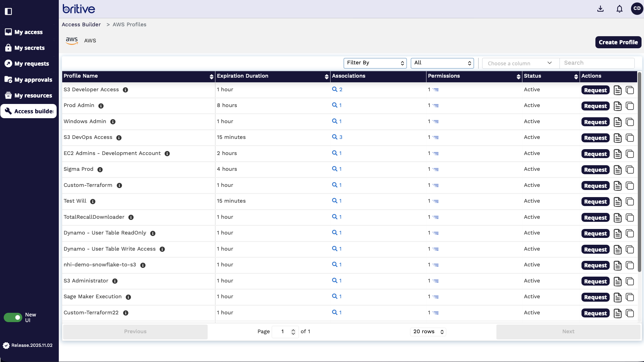Screen dimensions: 644x362
Task: Click copy icon for Windows Admin row
Action: coord(630,122)
